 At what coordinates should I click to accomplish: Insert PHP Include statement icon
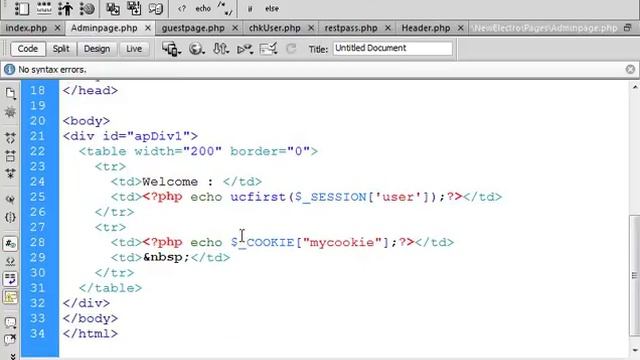(x=113, y=9)
